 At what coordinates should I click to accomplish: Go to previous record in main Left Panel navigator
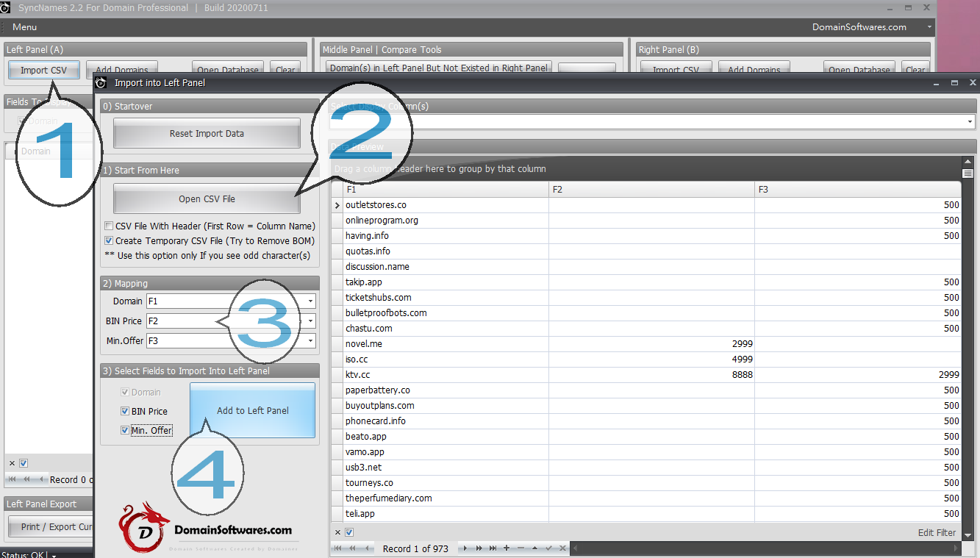click(x=41, y=479)
